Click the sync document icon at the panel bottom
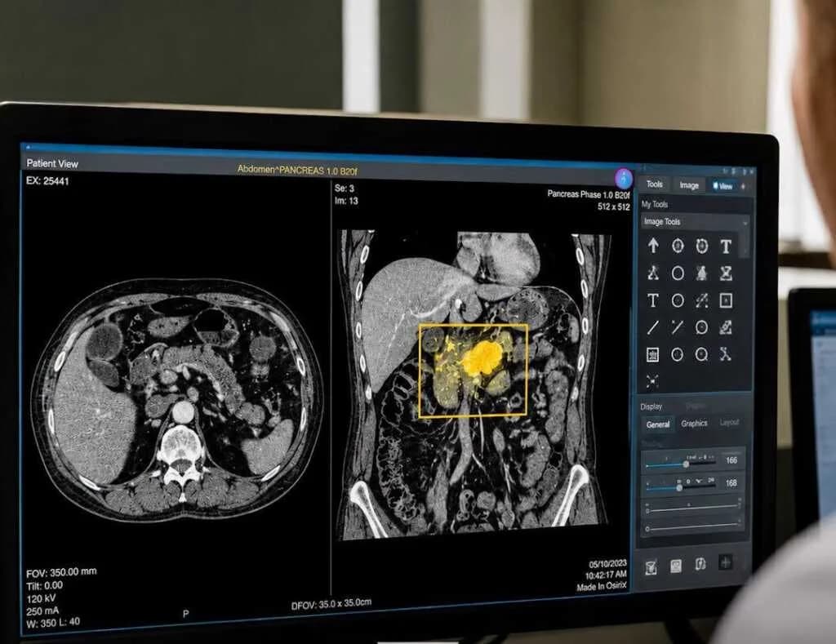Screen dimensions: 836x644 point(700,564)
